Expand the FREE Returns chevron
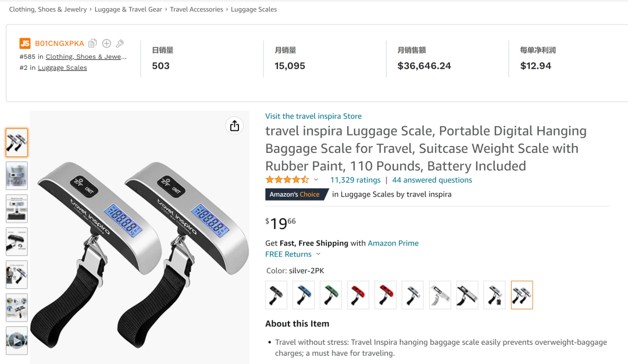The image size is (628, 364). 318,254
